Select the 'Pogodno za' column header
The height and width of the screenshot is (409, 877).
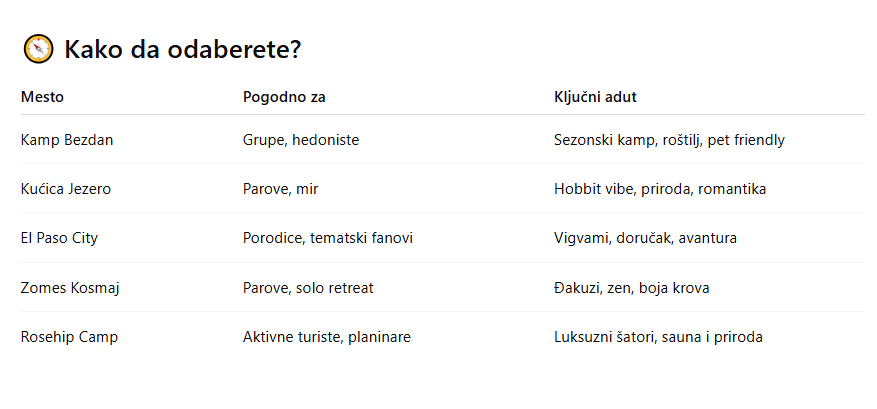(284, 97)
